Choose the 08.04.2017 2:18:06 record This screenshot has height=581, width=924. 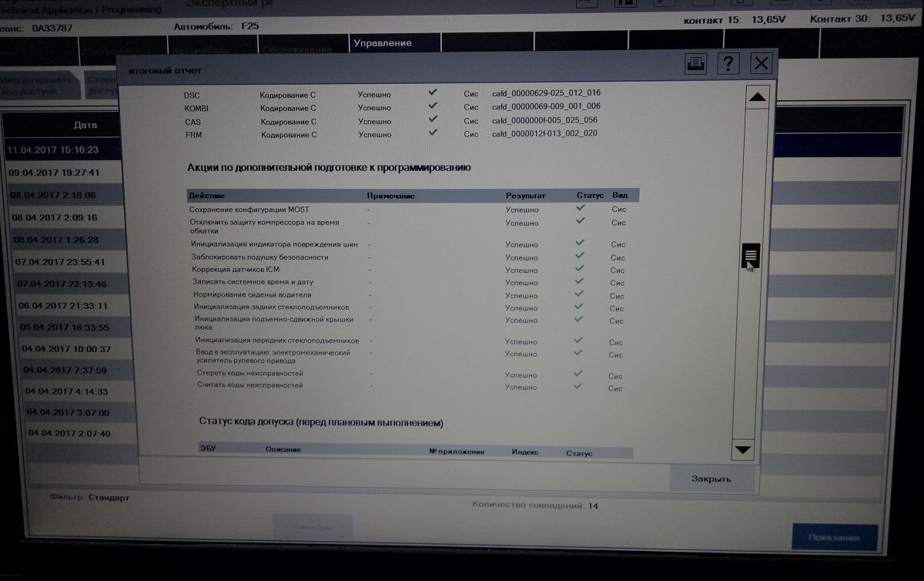(54, 195)
